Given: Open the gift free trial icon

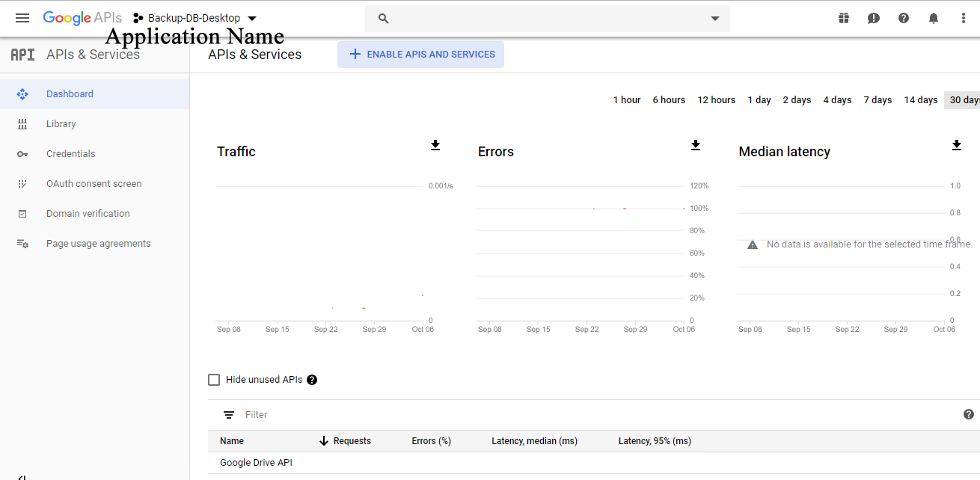Looking at the screenshot, I should click(x=844, y=18).
